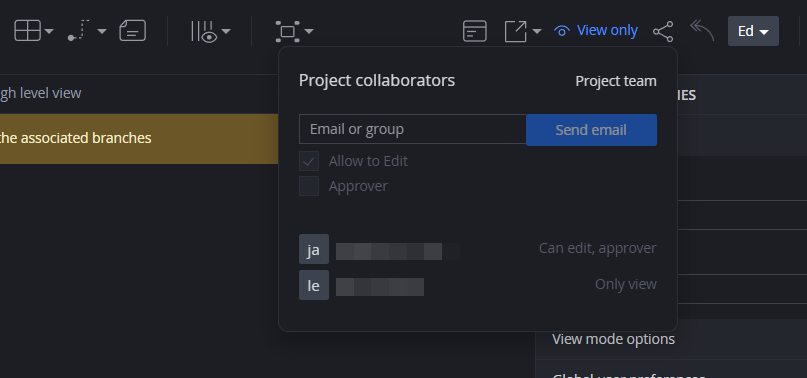Open the Ed user dropdown
This screenshot has height=378, width=807.
click(753, 31)
